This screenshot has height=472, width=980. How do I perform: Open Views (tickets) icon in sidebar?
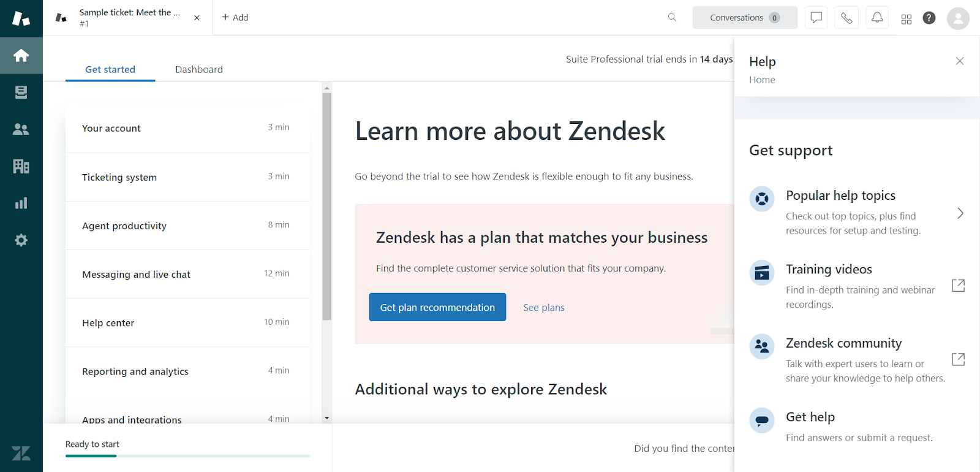(21, 93)
